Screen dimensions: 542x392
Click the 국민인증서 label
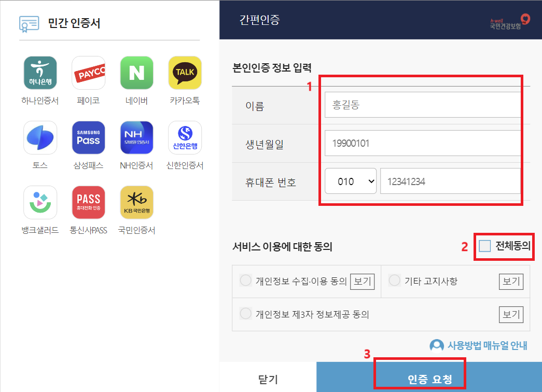point(136,230)
